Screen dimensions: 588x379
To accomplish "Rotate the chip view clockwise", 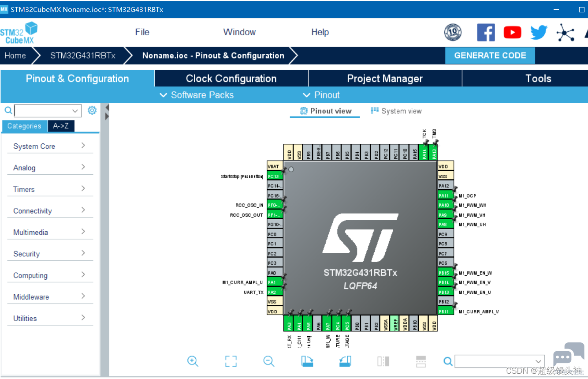I will (307, 361).
